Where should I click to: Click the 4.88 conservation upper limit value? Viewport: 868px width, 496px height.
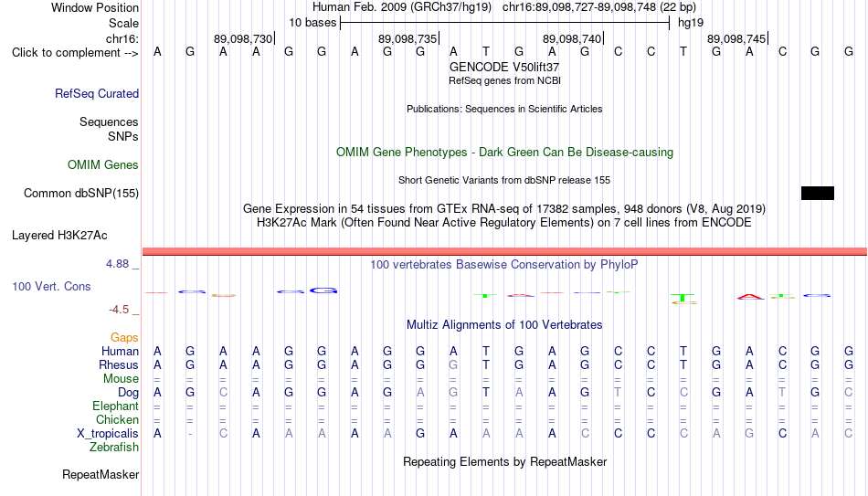click(117, 264)
